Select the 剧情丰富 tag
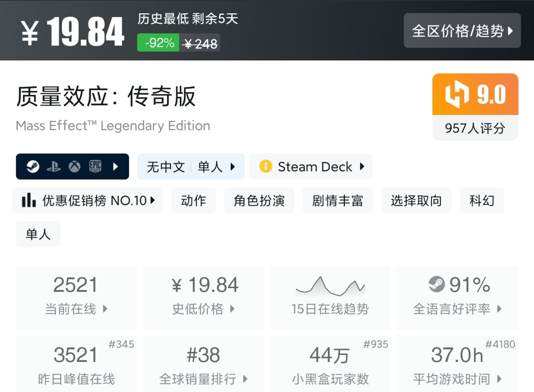 pyautogui.click(x=338, y=201)
